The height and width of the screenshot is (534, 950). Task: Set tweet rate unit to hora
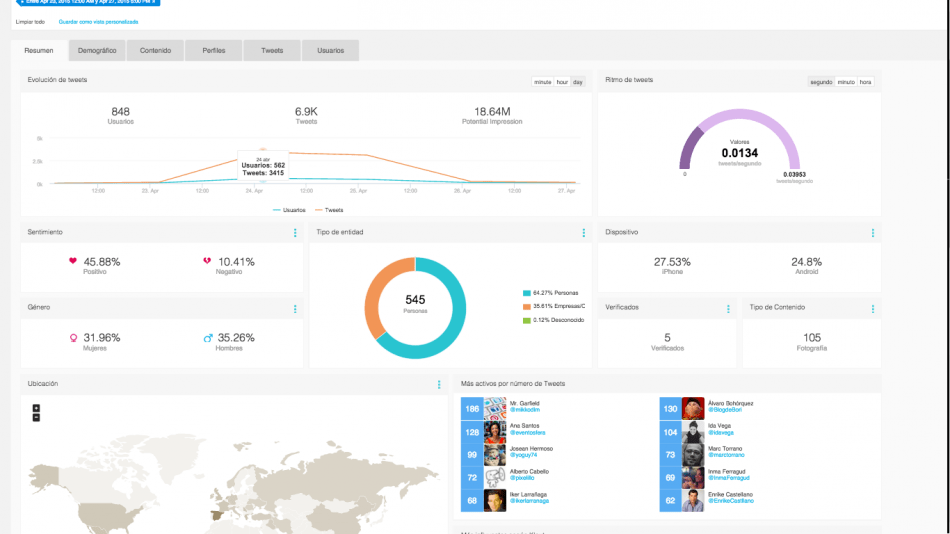865,82
